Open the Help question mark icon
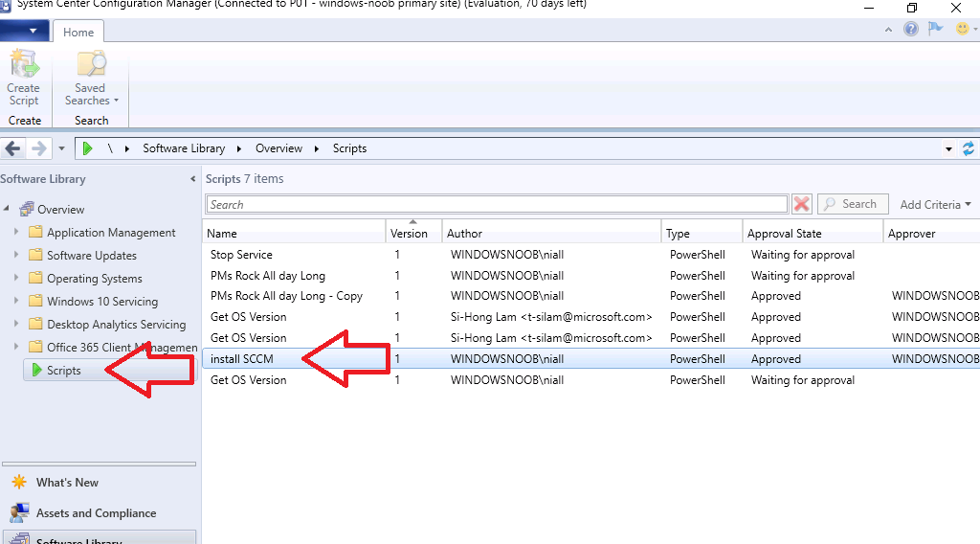The height and width of the screenshot is (544, 980). [x=911, y=29]
